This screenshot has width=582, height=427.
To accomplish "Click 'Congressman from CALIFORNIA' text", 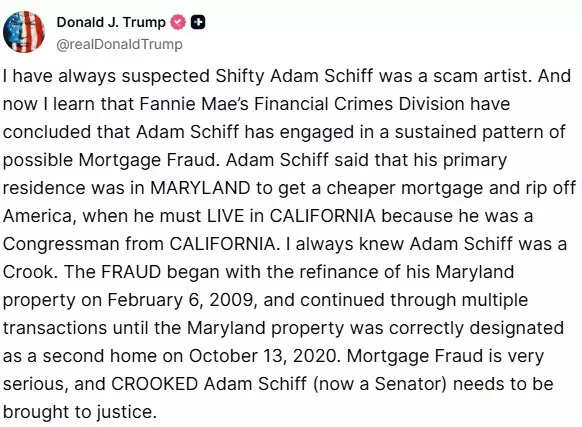I will click(x=139, y=244).
